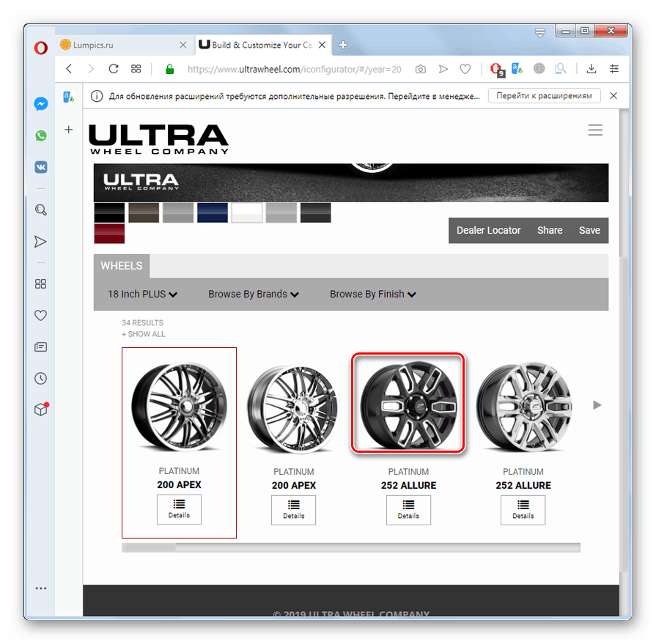This screenshot has width=656, height=644.
Task: Click the SHOW ALL link above the wheel results
Action: (x=143, y=334)
